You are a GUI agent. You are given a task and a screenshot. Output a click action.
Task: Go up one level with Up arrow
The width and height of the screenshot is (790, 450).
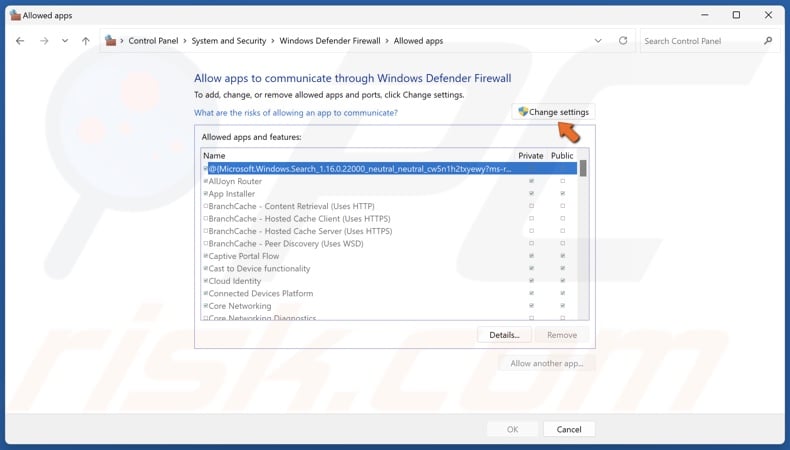point(85,41)
